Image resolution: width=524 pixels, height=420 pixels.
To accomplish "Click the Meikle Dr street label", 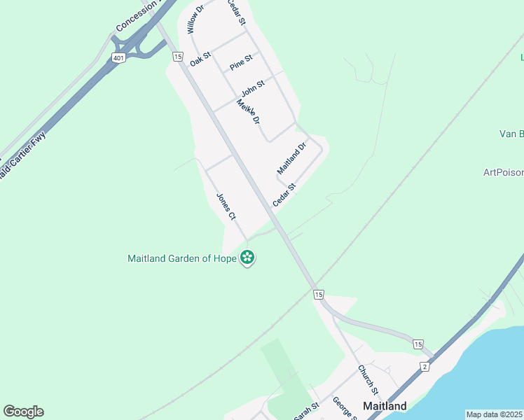I will [x=248, y=111].
